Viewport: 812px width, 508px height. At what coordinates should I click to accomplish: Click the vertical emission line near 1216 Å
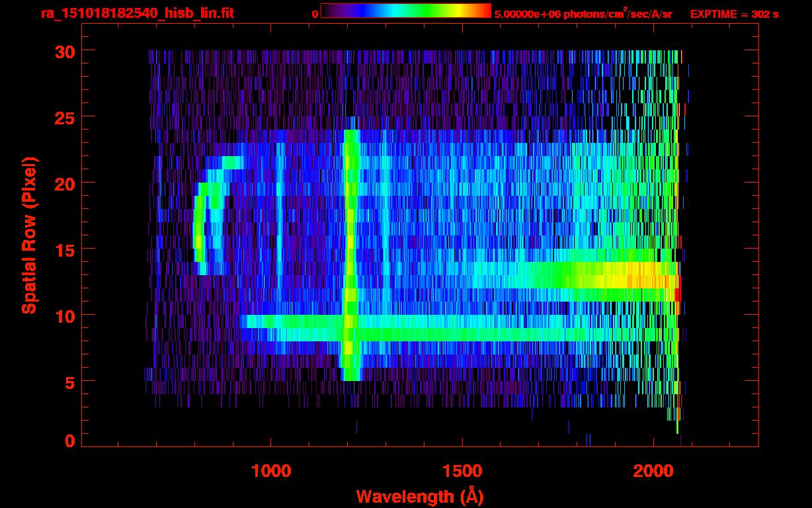(350, 255)
